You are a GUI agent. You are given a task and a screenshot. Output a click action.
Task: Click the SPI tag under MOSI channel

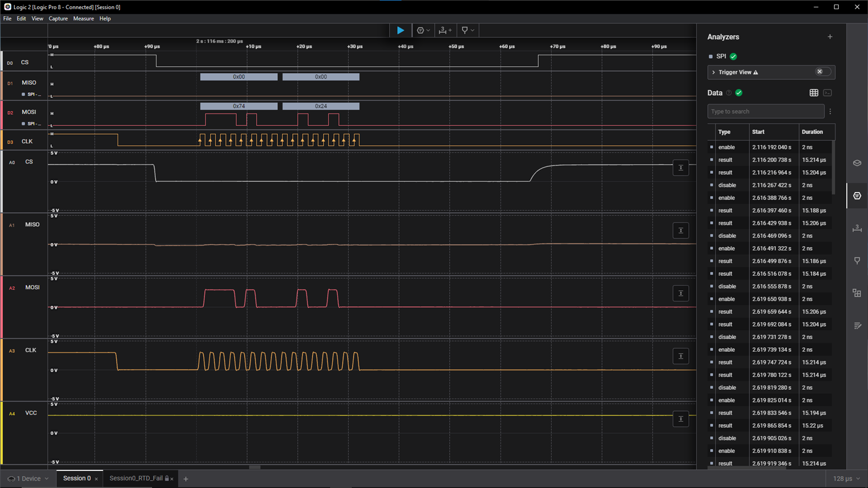pyautogui.click(x=31, y=124)
